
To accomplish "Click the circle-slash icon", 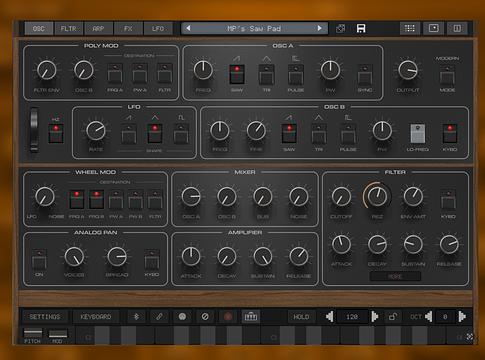I will click(205, 317).
